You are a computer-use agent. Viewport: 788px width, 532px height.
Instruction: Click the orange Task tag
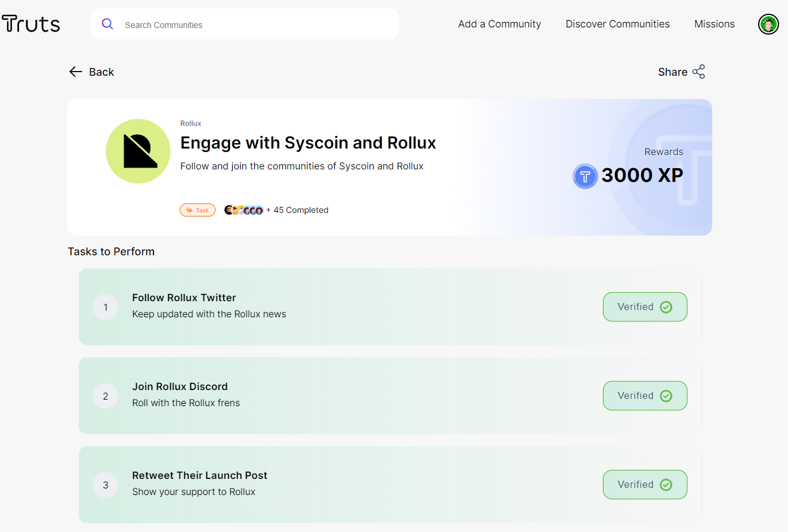click(198, 210)
